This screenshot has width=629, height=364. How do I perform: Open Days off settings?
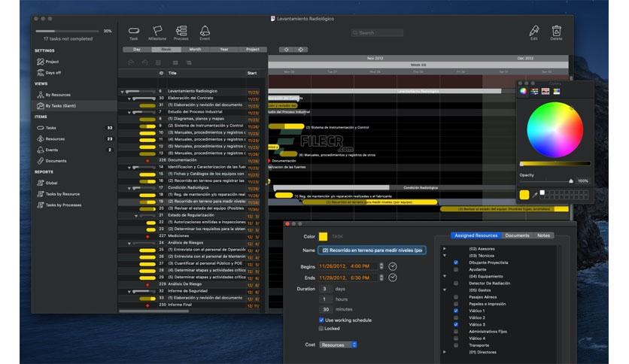[49, 72]
